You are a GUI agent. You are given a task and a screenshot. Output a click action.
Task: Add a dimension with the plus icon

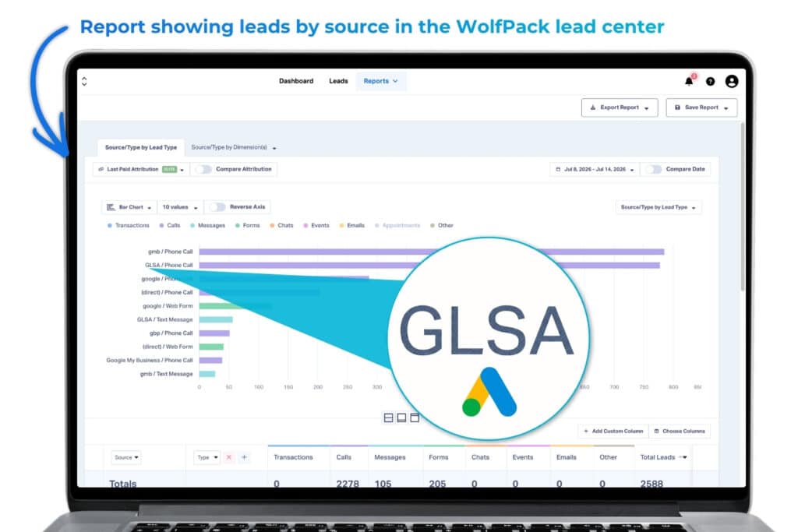244,457
